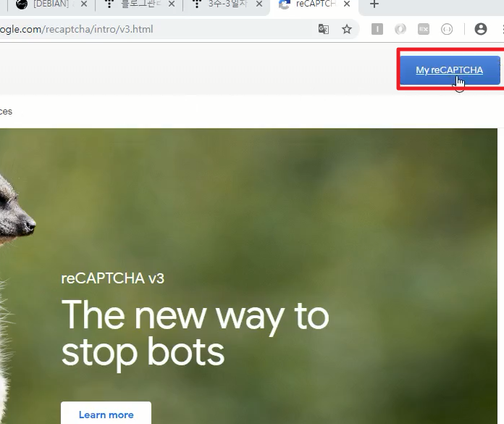This screenshot has height=424, width=504.
Task: Click the circular brackets extension icon
Action: click(447, 29)
